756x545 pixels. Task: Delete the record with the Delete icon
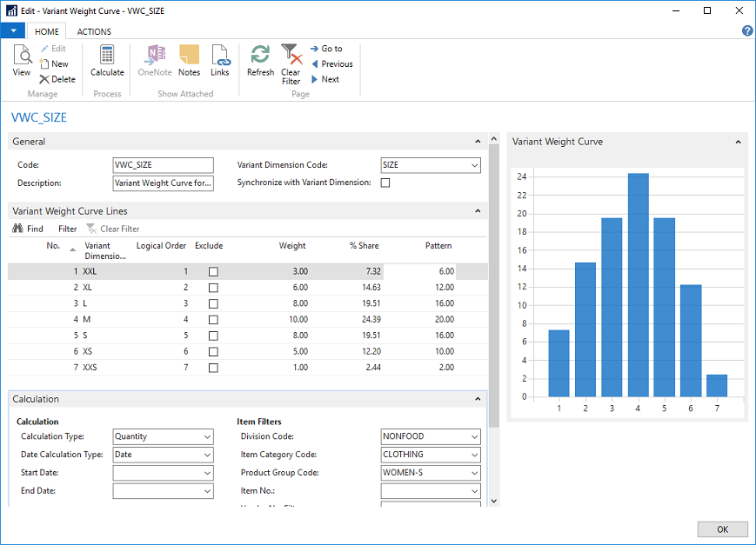pyautogui.click(x=57, y=79)
